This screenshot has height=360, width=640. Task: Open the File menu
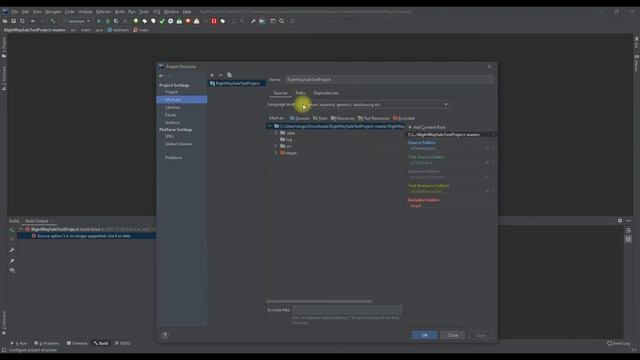click(15, 12)
